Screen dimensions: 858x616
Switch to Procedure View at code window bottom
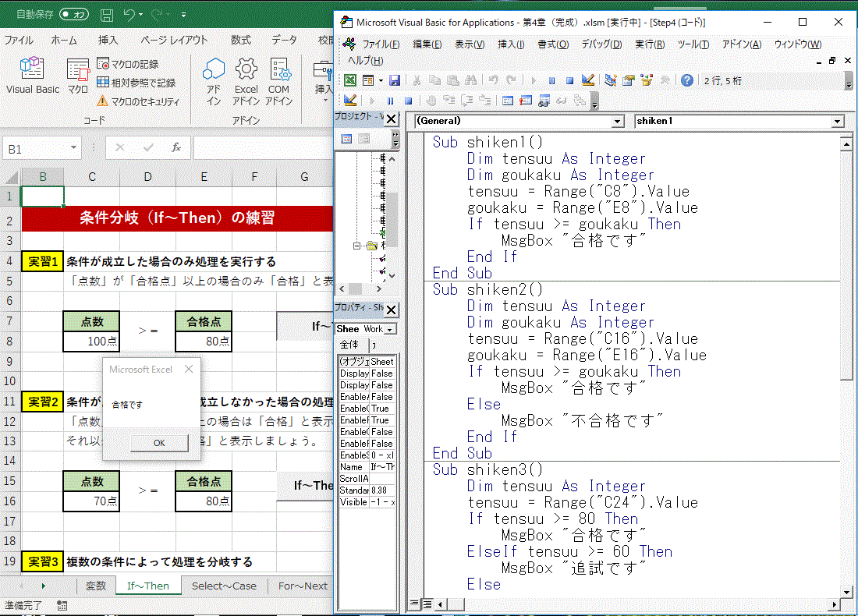tap(414, 604)
